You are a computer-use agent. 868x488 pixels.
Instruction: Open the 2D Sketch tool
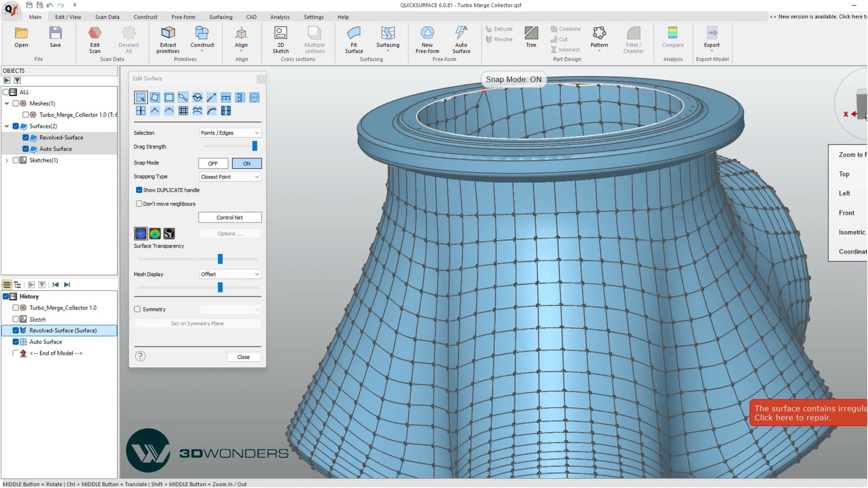click(x=281, y=35)
